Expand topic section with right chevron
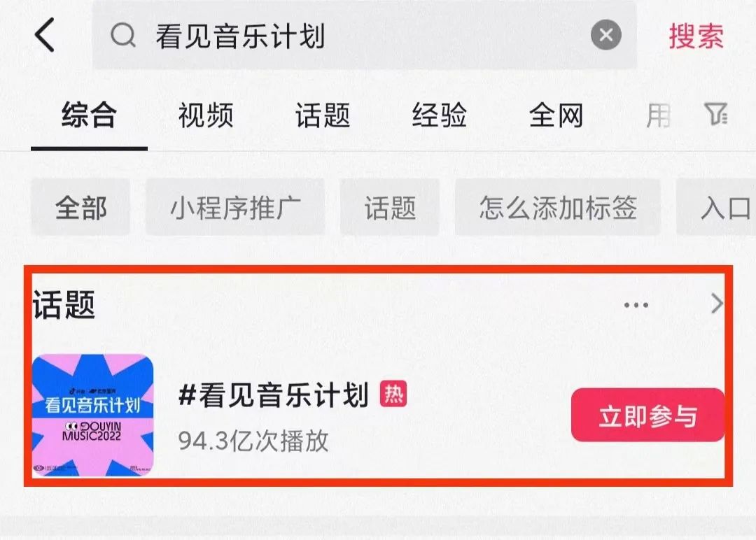Screen dimensions: 756x540 coord(717,304)
